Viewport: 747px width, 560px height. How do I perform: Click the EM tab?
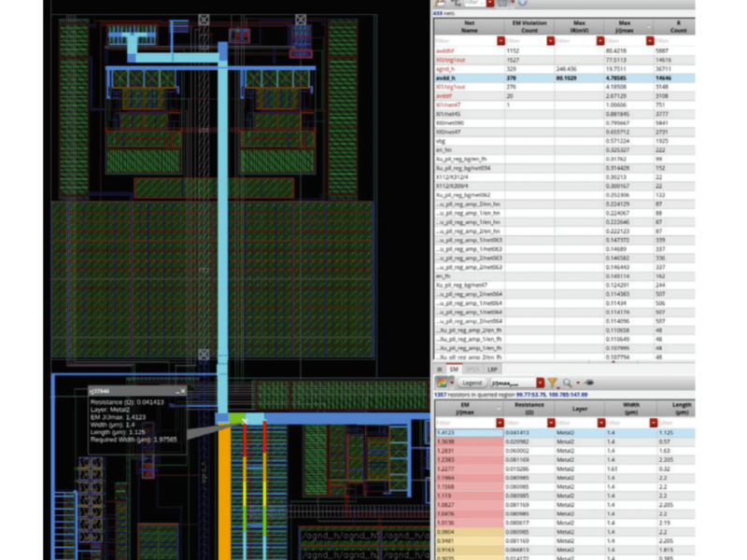(x=453, y=368)
